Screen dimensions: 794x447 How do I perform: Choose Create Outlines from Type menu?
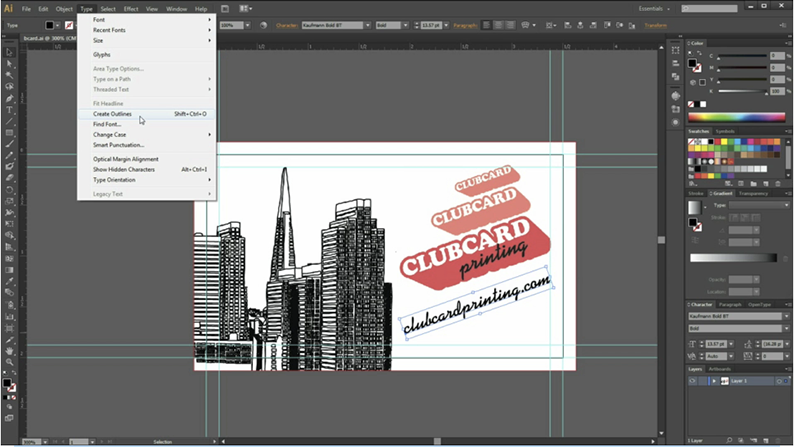(112, 114)
